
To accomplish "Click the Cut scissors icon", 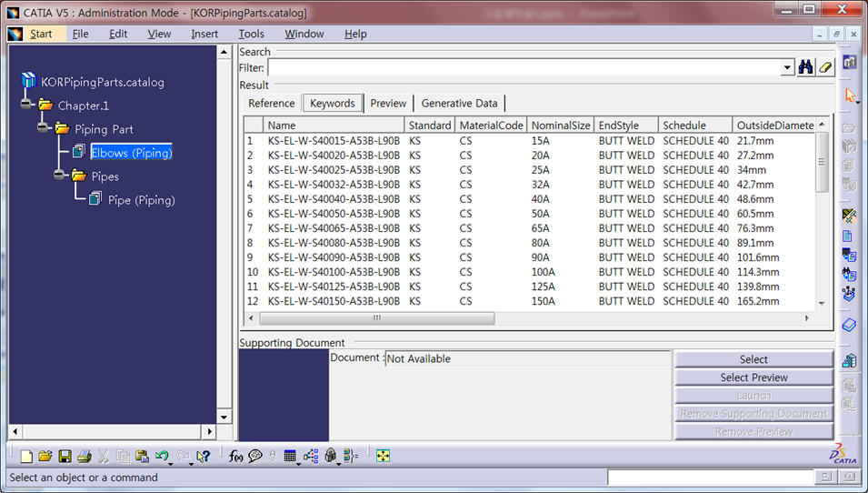I will tap(104, 456).
